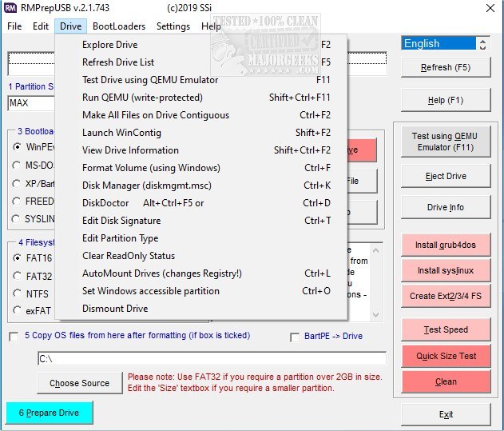Select the WinPE bootloader radio option
504x431 pixels.
[x=17, y=147]
